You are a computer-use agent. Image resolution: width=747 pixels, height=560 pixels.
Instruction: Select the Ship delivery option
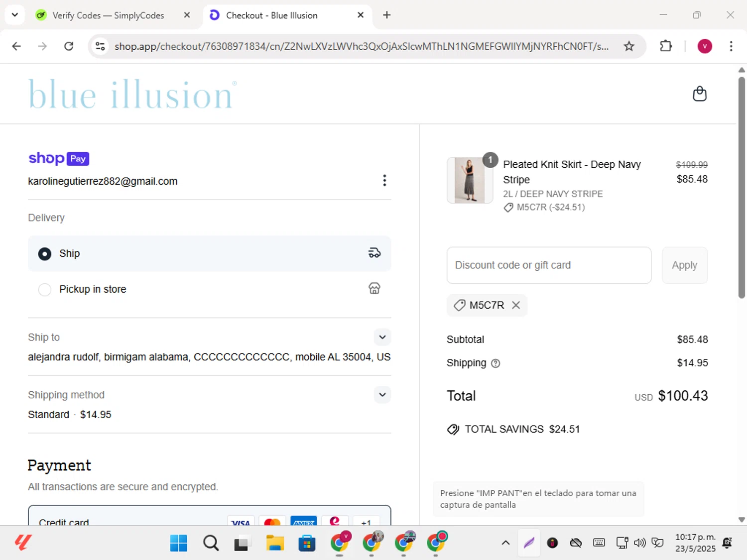tap(209, 253)
